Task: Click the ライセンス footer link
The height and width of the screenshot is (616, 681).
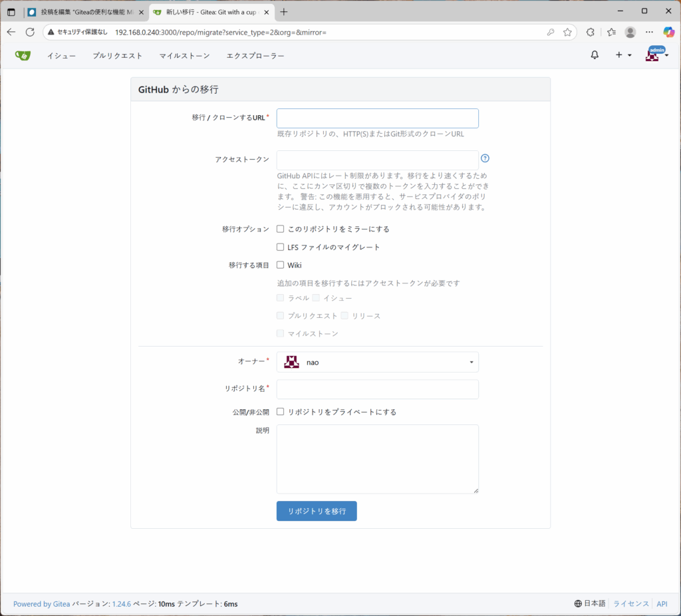Action: (630, 604)
